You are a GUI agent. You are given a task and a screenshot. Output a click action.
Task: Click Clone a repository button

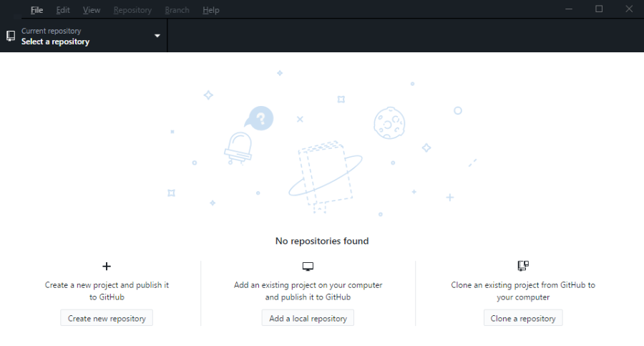tap(523, 318)
